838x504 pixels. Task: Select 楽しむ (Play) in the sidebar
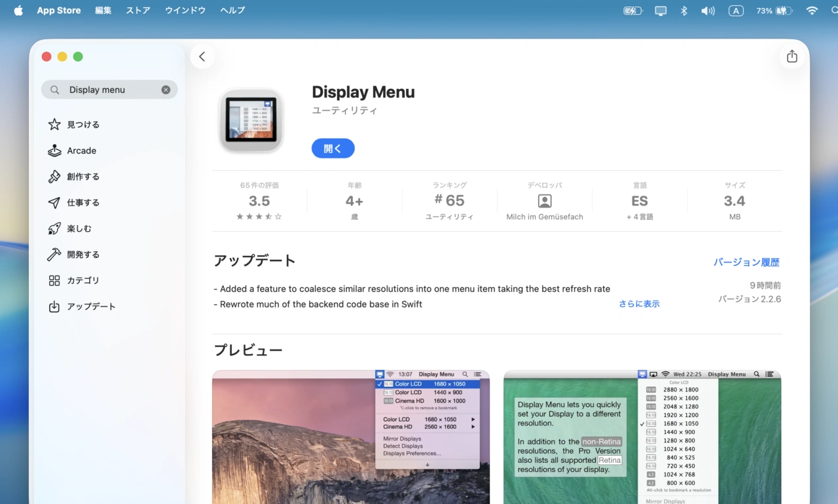pos(81,228)
